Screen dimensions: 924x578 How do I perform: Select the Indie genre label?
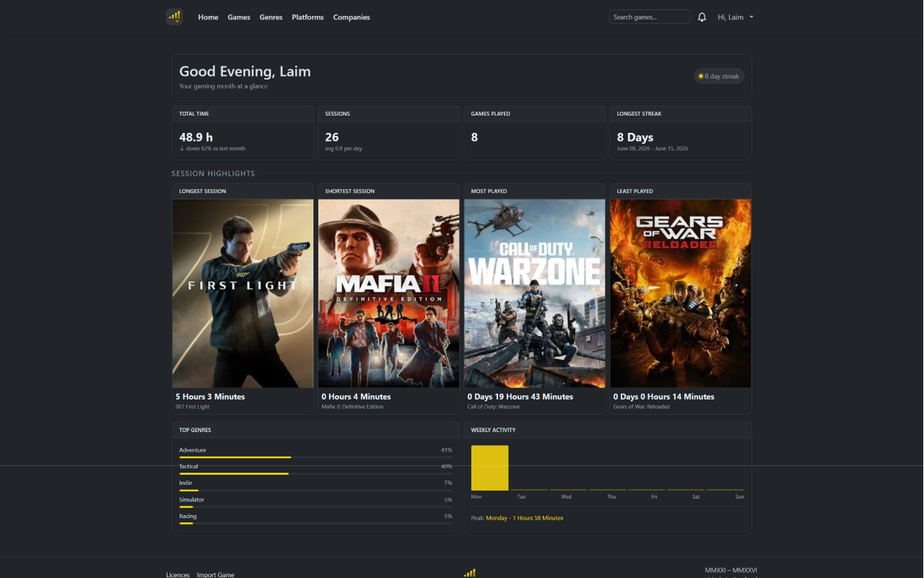click(186, 483)
